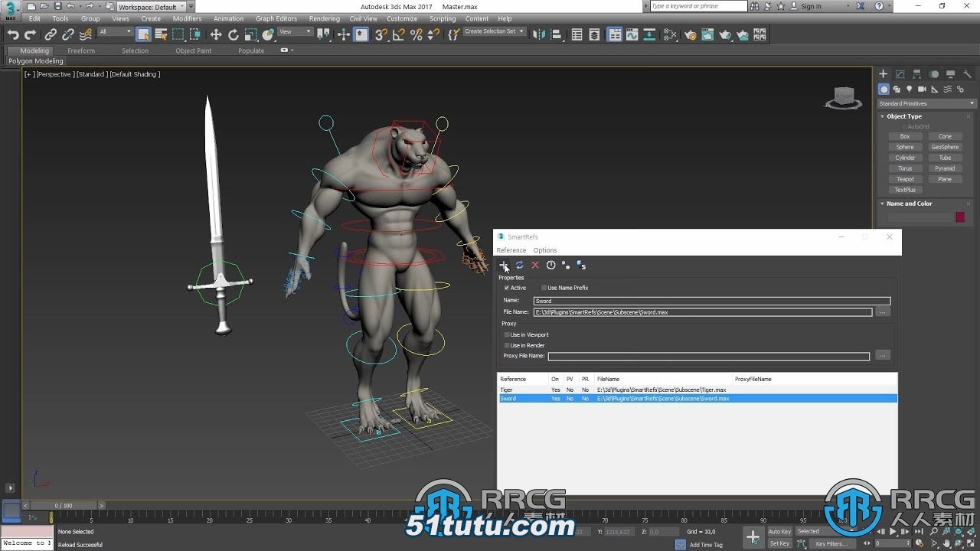This screenshot has width=980, height=551.
Task: Open the Animation menu
Action: [228, 18]
